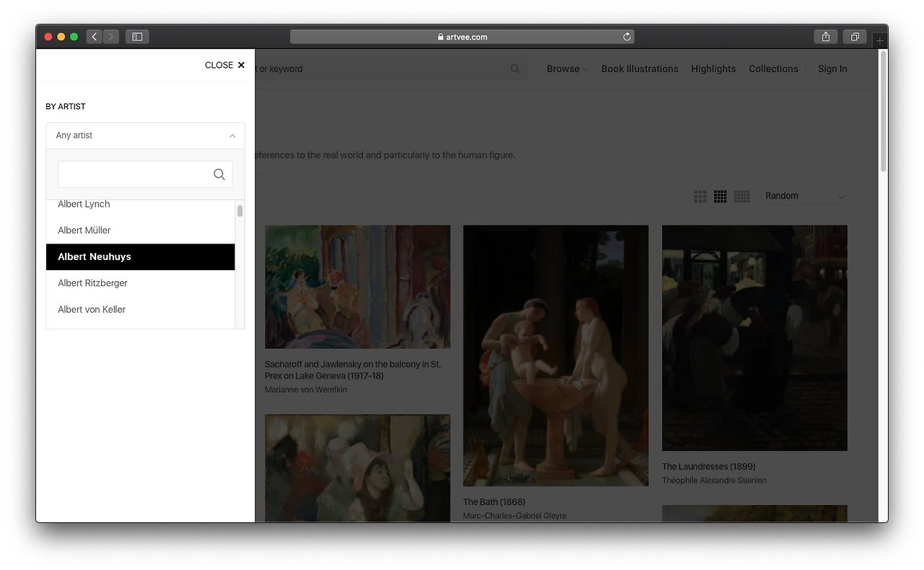Open artist link Marianne von Werefkin
The image size is (924, 570).
tap(306, 390)
